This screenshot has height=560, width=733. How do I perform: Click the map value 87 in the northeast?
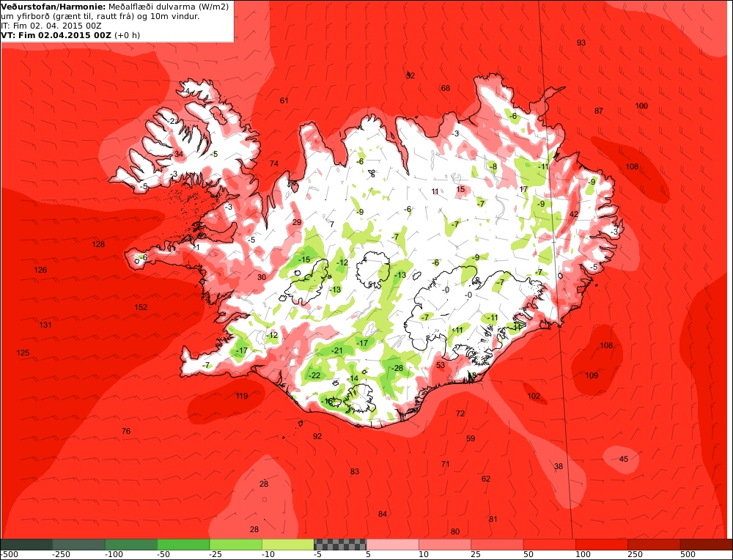coord(599,111)
